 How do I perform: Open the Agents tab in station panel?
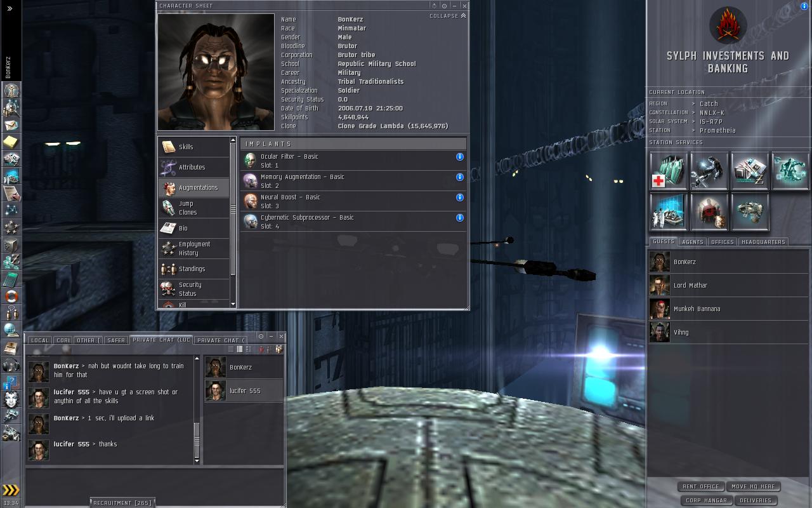[692, 242]
